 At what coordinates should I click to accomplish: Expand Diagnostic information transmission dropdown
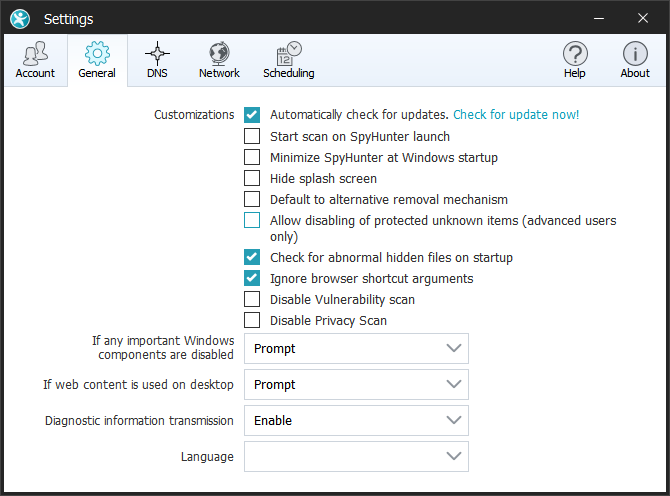point(356,421)
